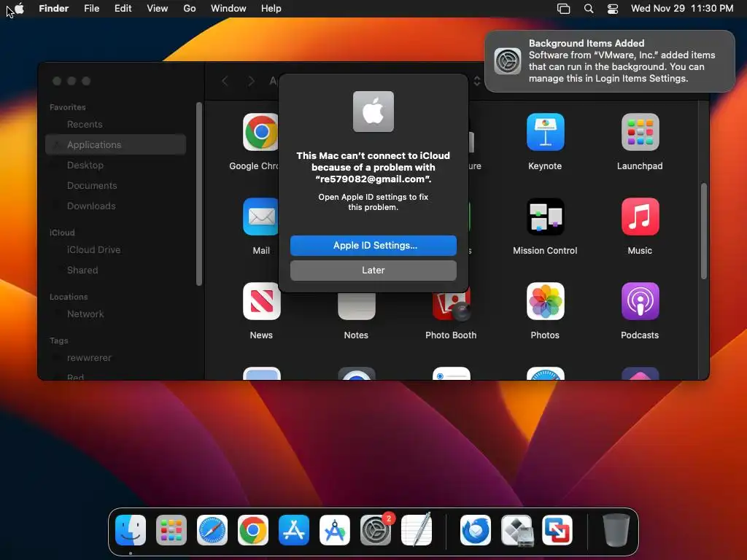Open TextEdit from the Dock
Screen dimensions: 747x560
point(417,530)
